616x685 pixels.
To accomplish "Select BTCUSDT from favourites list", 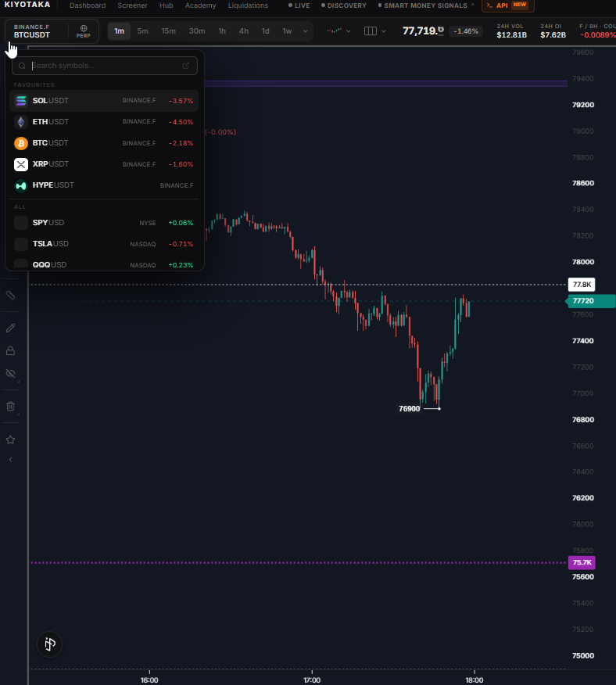I will click(104, 143).
